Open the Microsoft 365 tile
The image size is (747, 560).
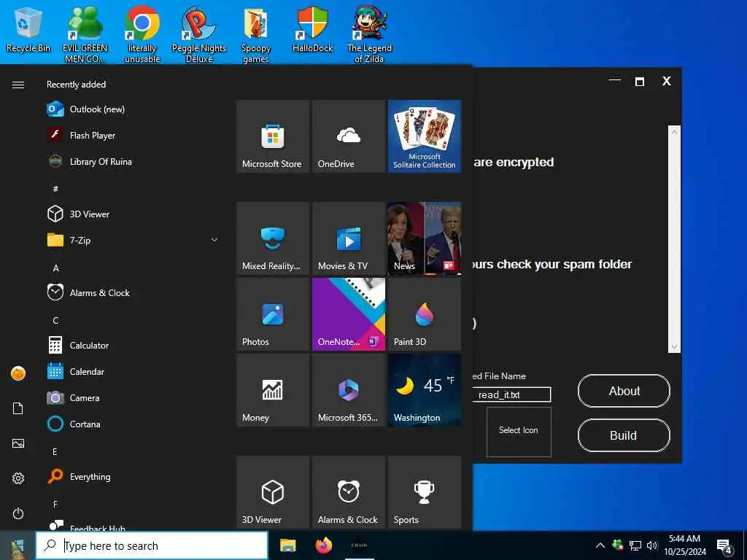(349, 390)
